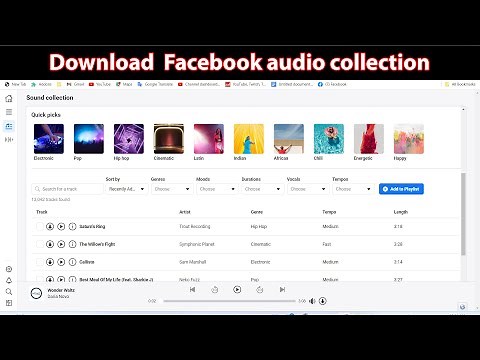
Task: Open the Facebook bookmark
Action: tap(332, 84)
